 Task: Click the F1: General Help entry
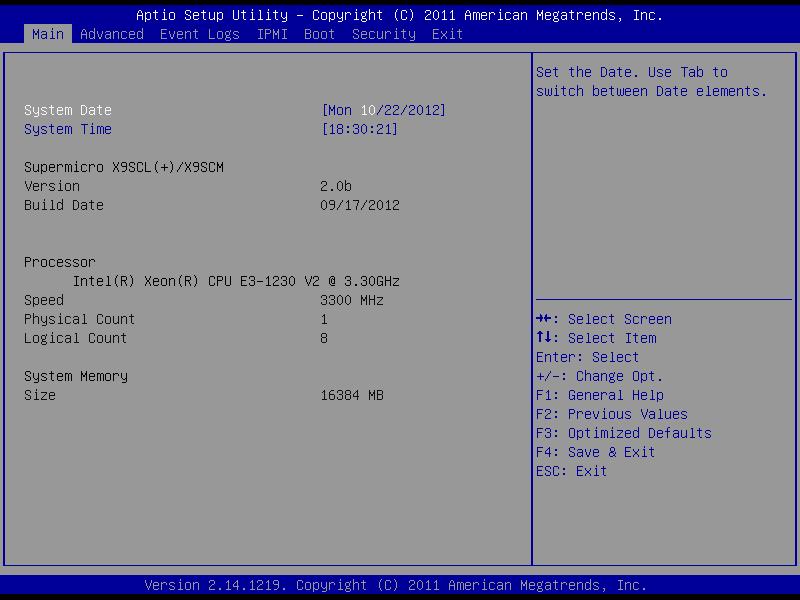click(x=599, y=395)
